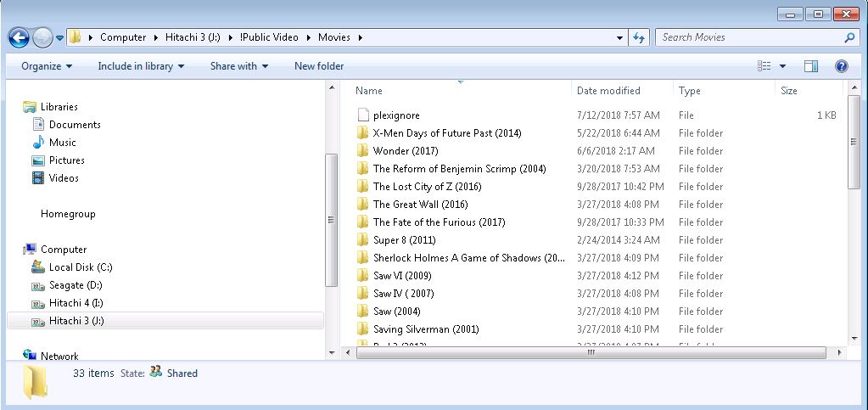Click the Music library note icon

(x=38, y=143)
